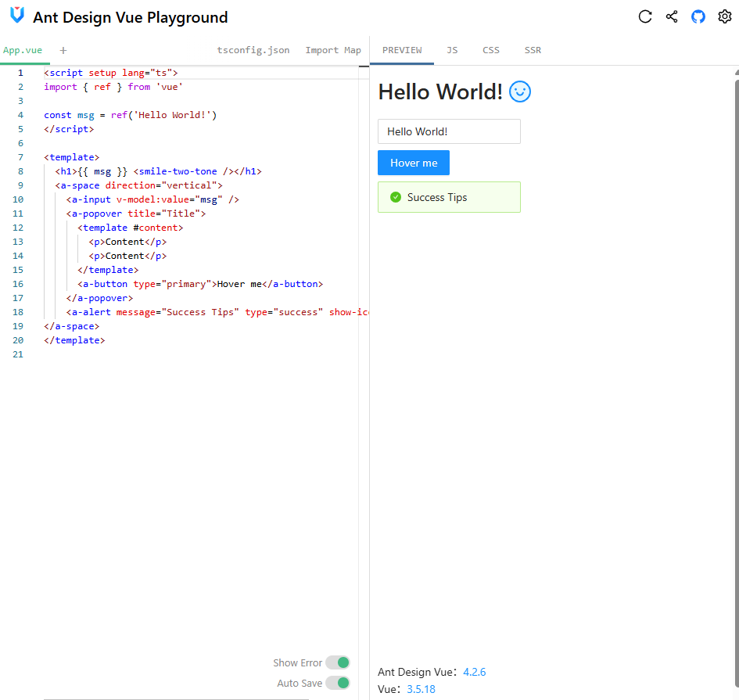This screenshot has width=739, height=700.
Task: Click the a-alert message code line
Action: (217, 312)
